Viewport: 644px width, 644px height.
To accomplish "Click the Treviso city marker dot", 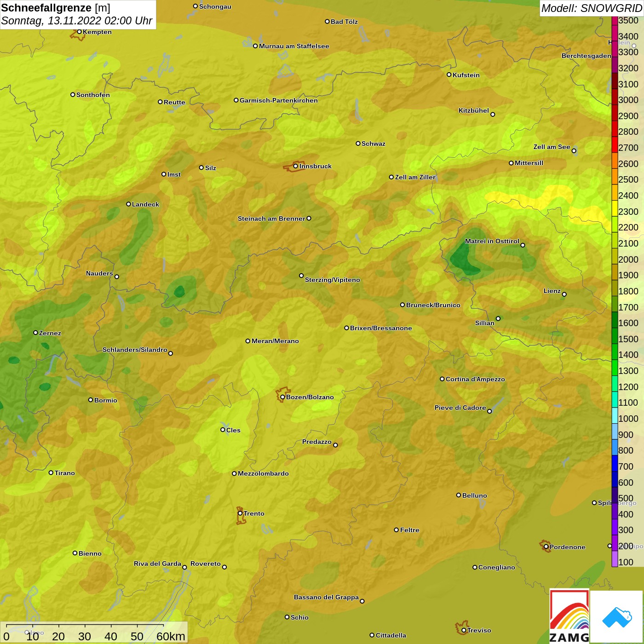I will click(464, 630).
